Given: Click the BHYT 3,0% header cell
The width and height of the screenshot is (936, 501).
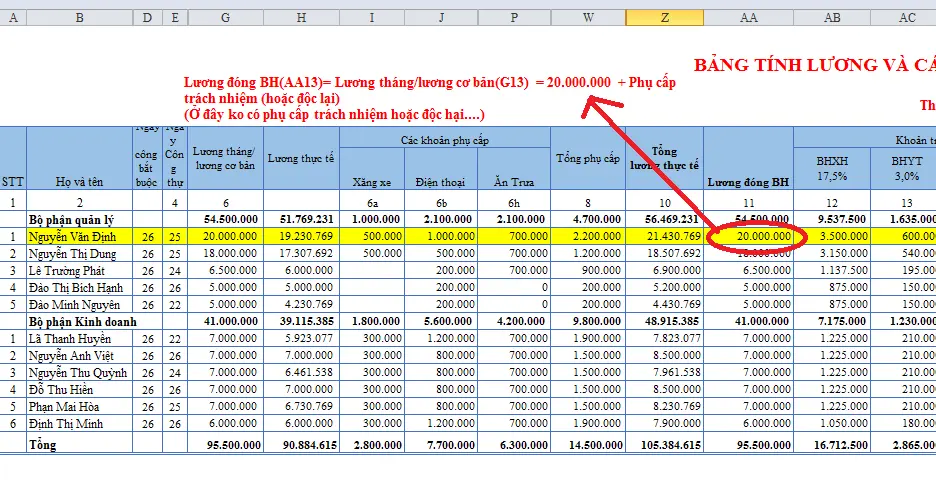Looking at the screenshot, I should [904, 169].
